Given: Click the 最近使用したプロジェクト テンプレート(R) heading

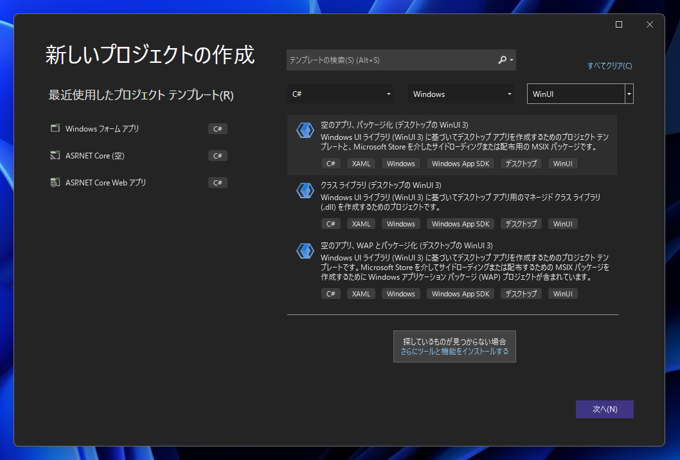Looking at the screenshot, I should coord(141,95).
